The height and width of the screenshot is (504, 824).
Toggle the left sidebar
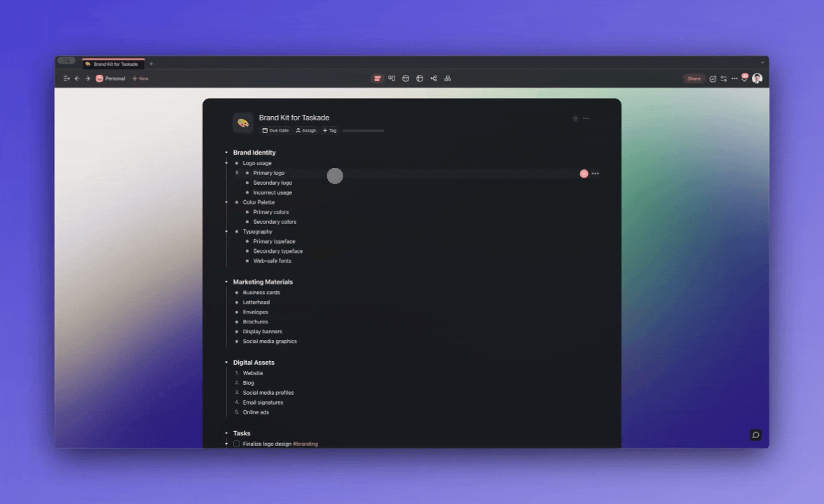67,78
